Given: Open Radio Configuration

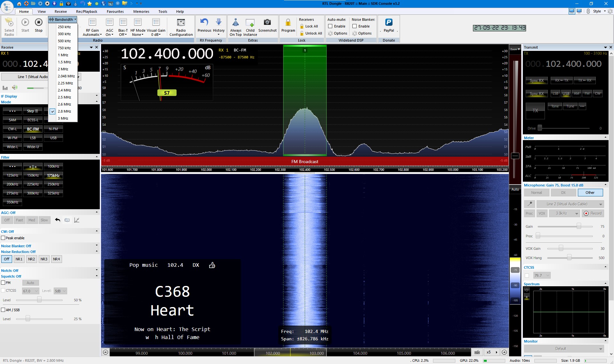Looking at the screenshot, I should click(x=181, y=22).
